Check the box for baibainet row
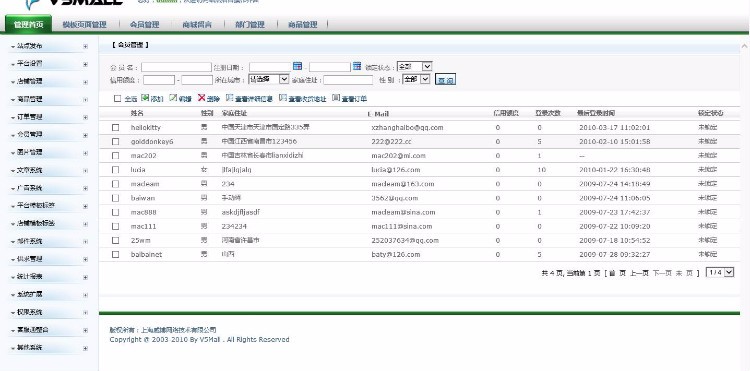The width and height of the screenshot is (750, 371). [x=115, y=254]
